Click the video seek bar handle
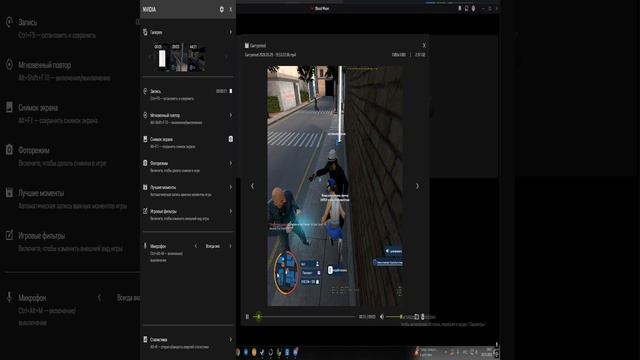Image resolution: width=640 pixels, height=360 pixels. [259, 316]
